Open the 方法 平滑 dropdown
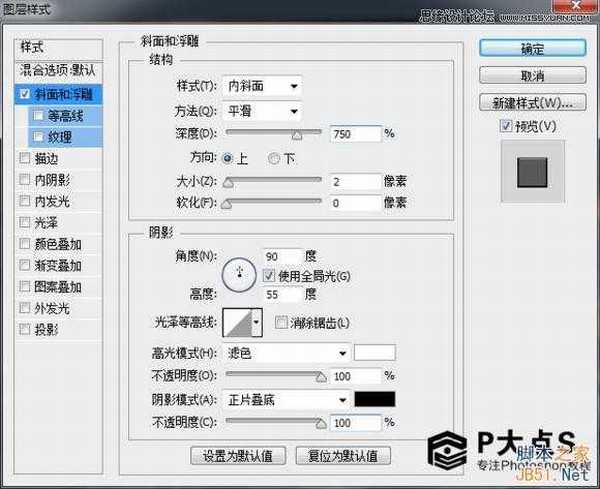Screen dimensions: 600x489 click(264, 110)
